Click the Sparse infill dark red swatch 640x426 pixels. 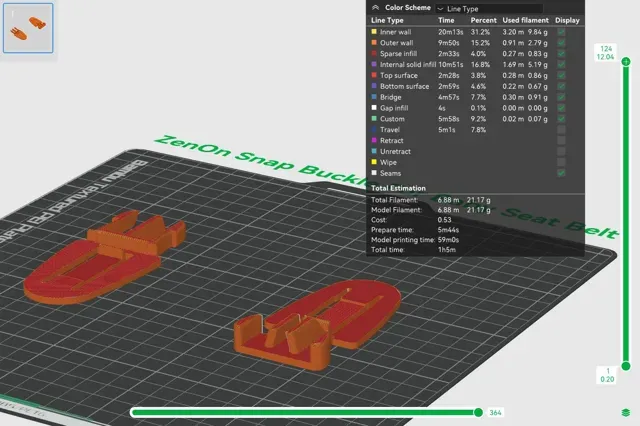point(374,53)
